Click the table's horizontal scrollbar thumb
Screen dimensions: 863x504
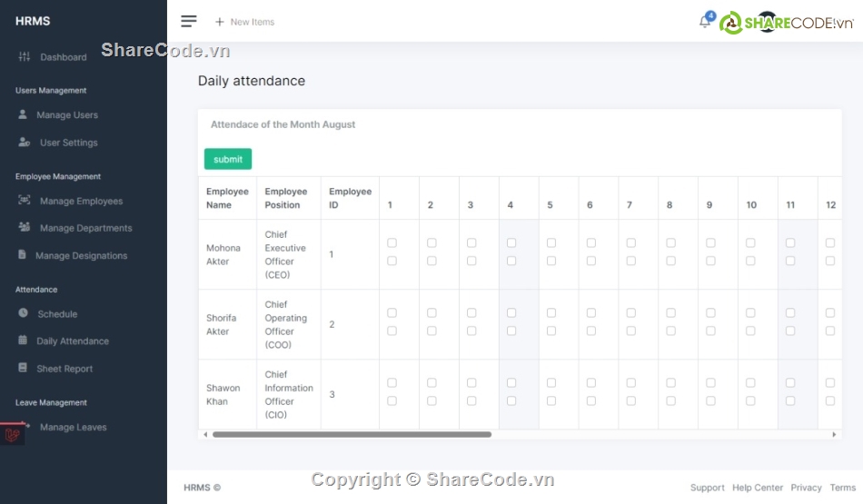click(x=352, y=435)
